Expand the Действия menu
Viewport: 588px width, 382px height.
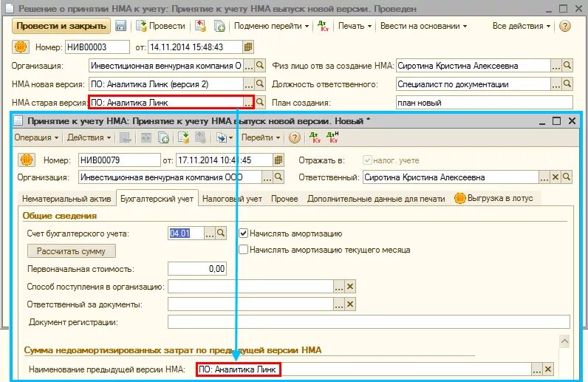[x=89, y=137]
